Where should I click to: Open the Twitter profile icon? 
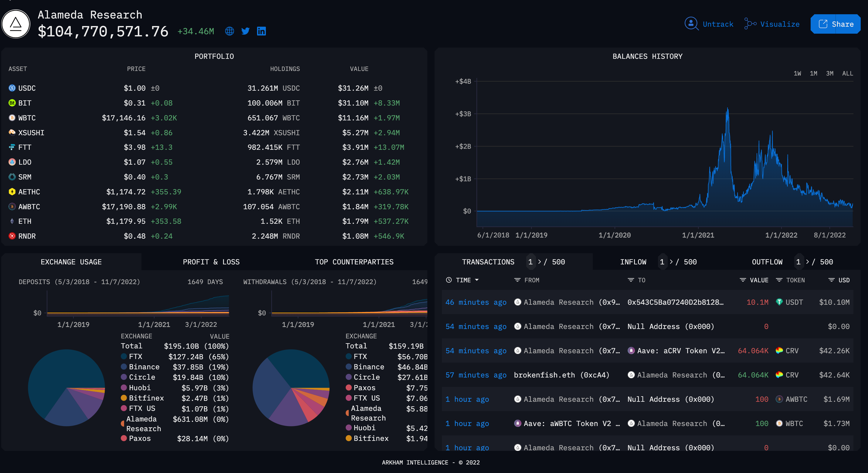[246, 31]
